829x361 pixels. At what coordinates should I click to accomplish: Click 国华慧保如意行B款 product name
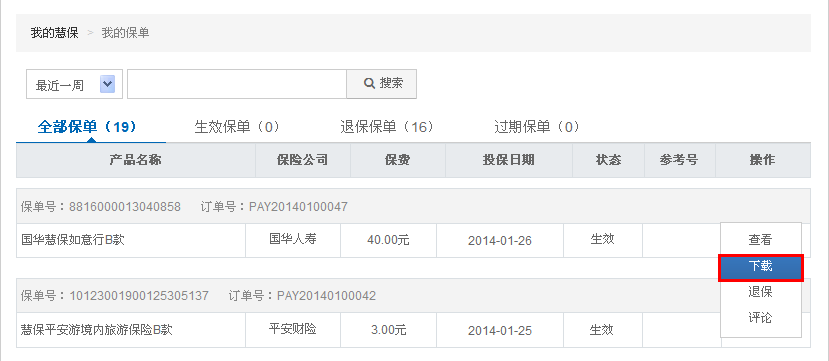[x=72, y=240]
